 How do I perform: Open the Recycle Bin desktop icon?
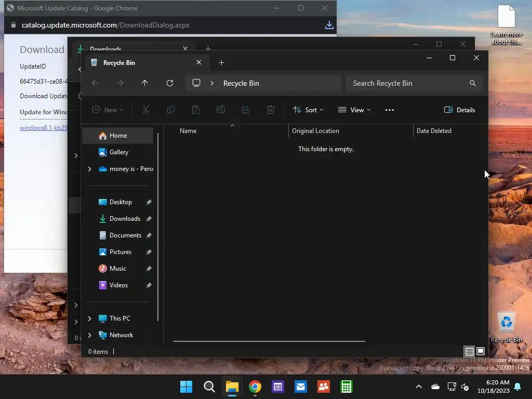[506, 327]
